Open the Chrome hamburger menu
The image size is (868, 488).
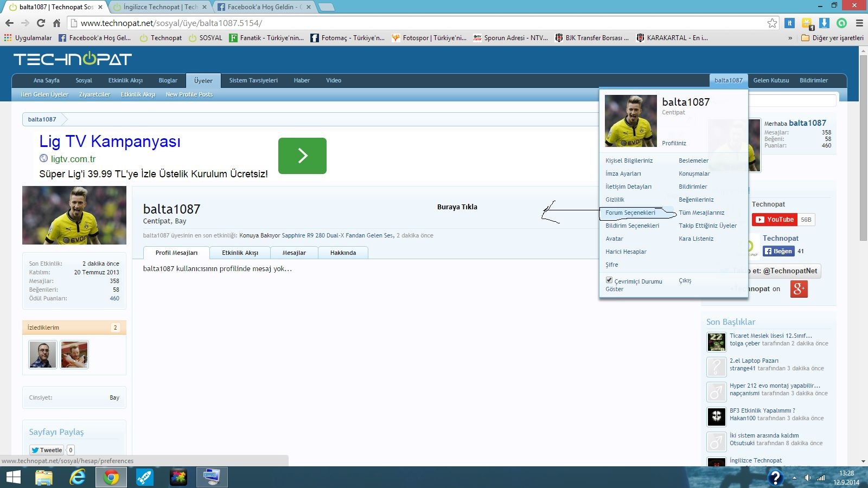click(859, 23)
